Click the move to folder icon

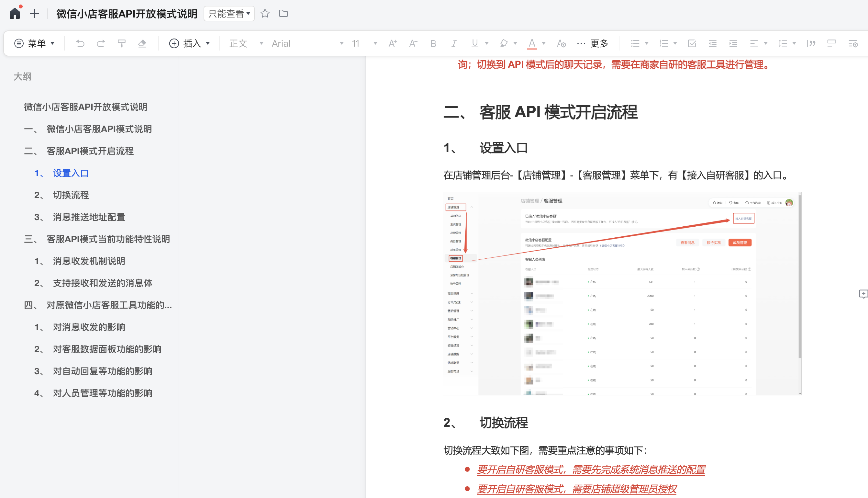[x=284, y=13]
